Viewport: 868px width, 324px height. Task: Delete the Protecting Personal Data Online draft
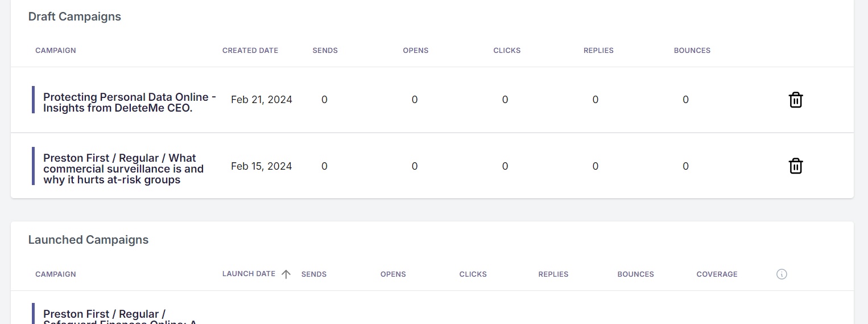(x=796, y=100)
